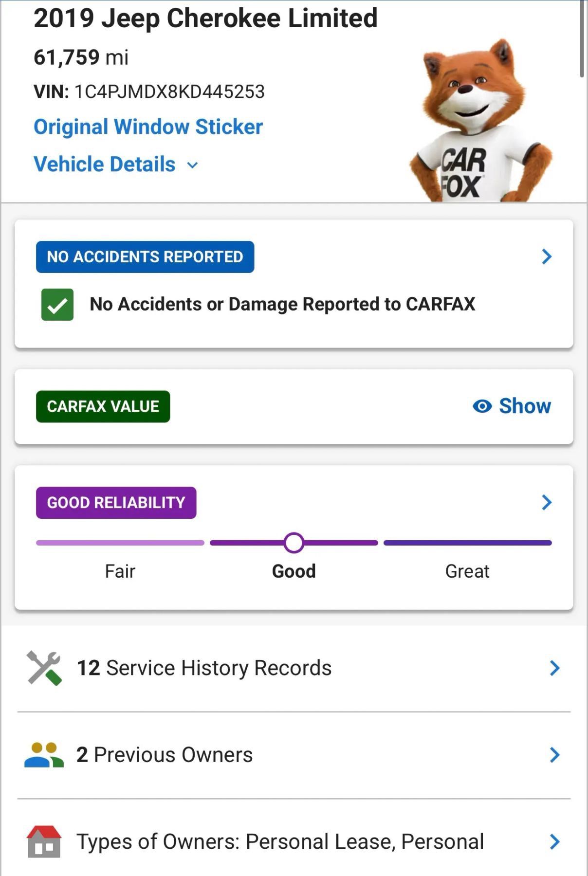The width and height of the screenshot is (588, 876).
Task: Select the NO ACCIDENTS REPORTED badge
Action: click(x=145, y=257)
